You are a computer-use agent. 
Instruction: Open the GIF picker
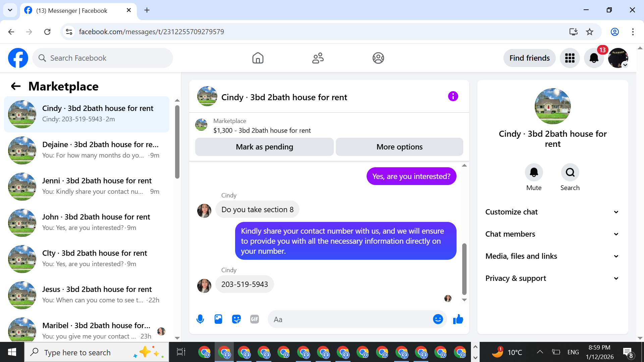[255, 319]
